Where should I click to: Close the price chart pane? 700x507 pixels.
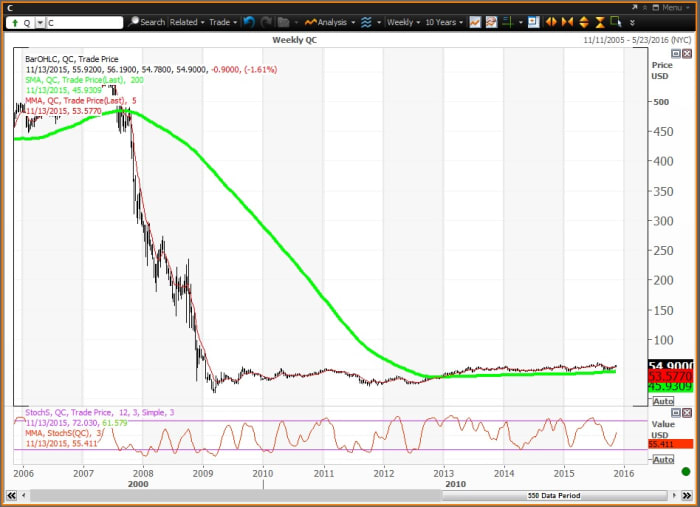point(687,54)
